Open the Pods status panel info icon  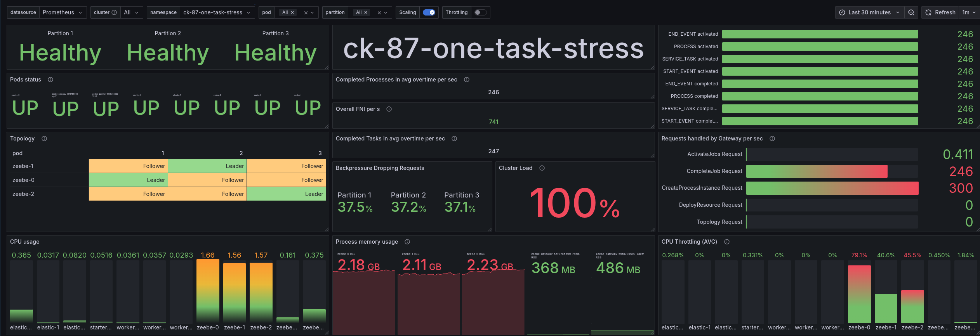coord(50,80)
